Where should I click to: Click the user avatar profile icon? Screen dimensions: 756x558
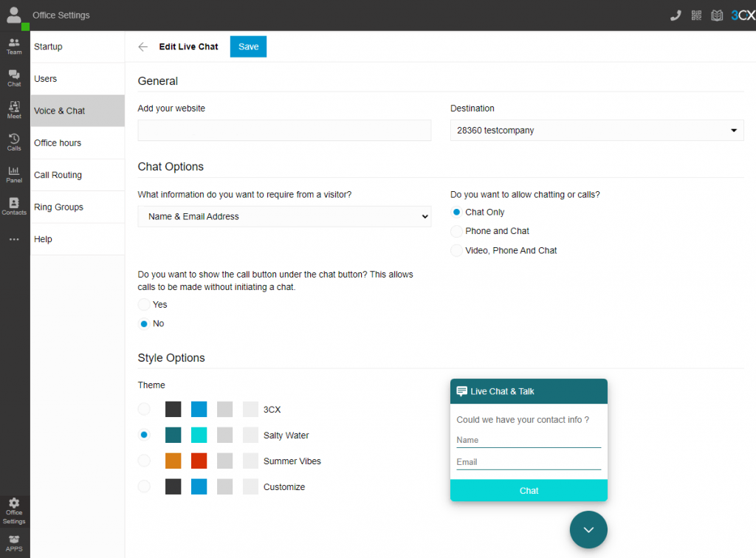point(15,15)
